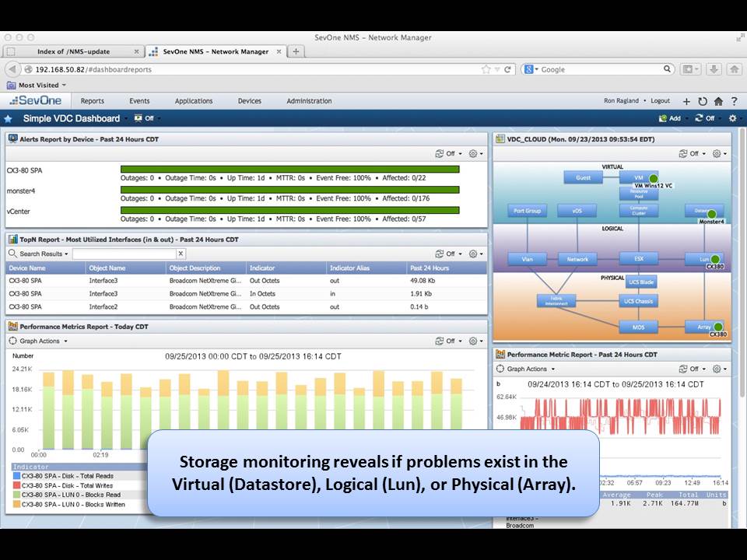Viewport: 747px width, 560px height.
Task: Click Alerts Report by Device panel icon
Action: click(x=13, y=139)
